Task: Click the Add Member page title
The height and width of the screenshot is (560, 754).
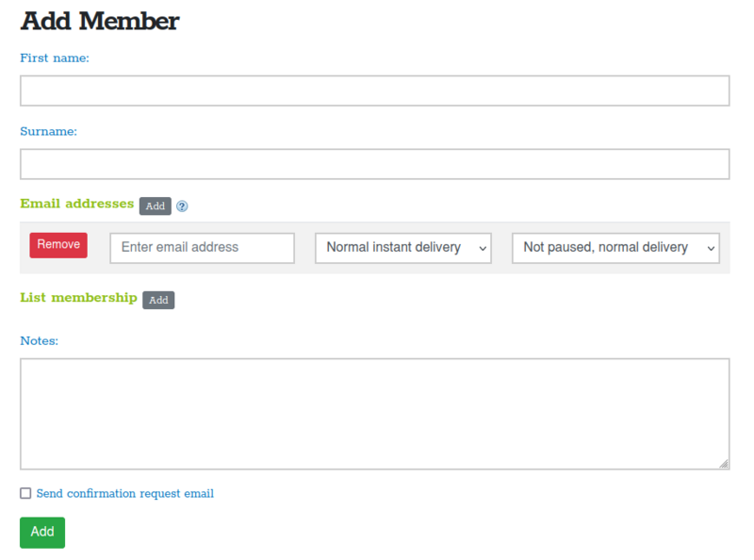Action: 100,21
